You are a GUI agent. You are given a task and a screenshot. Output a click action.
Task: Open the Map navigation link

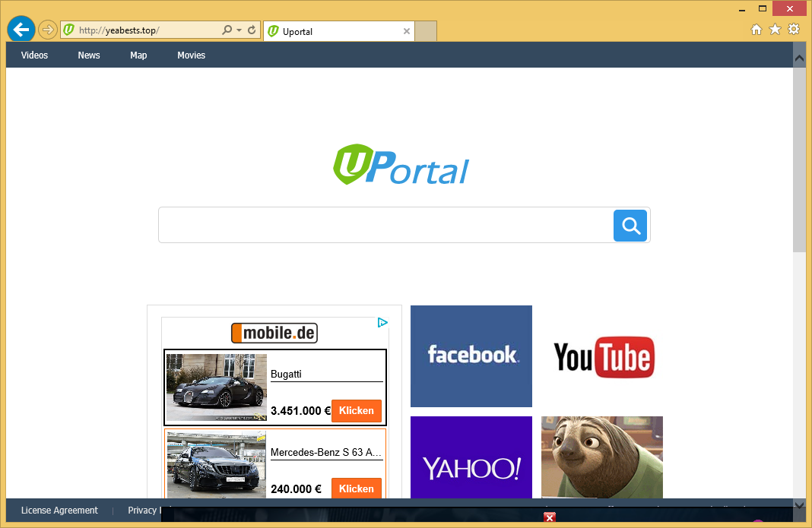(138, 55)
